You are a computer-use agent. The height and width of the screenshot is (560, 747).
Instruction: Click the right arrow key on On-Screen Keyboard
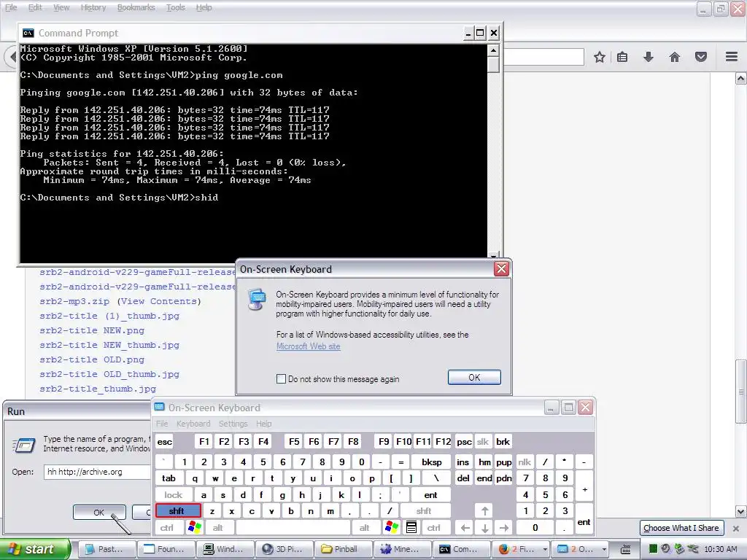click(x=504, y=528)
